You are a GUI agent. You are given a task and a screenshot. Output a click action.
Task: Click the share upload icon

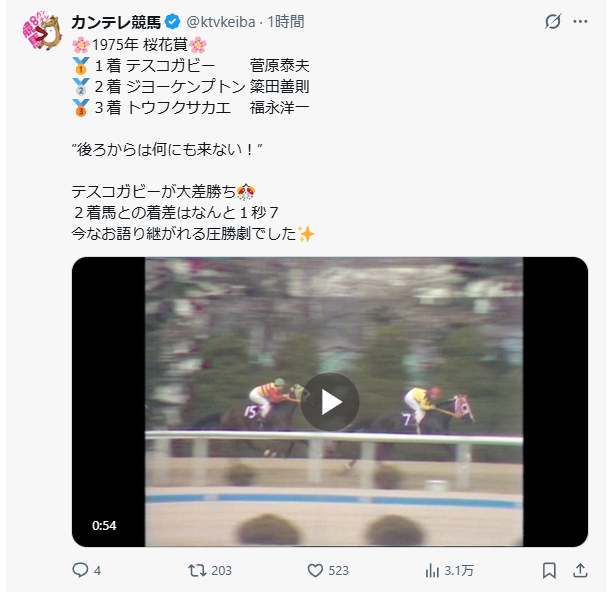coord(580,571)
